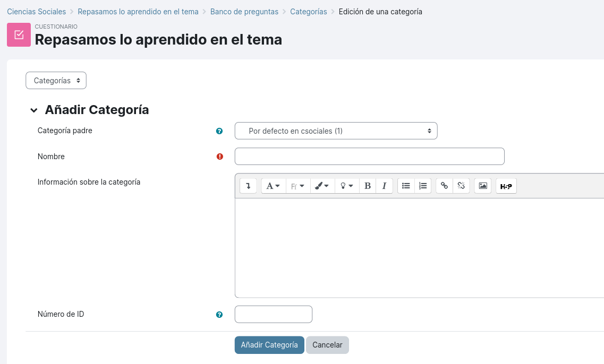Open the Banco de preguntas breadcrumb

click(x=244, y=12)
